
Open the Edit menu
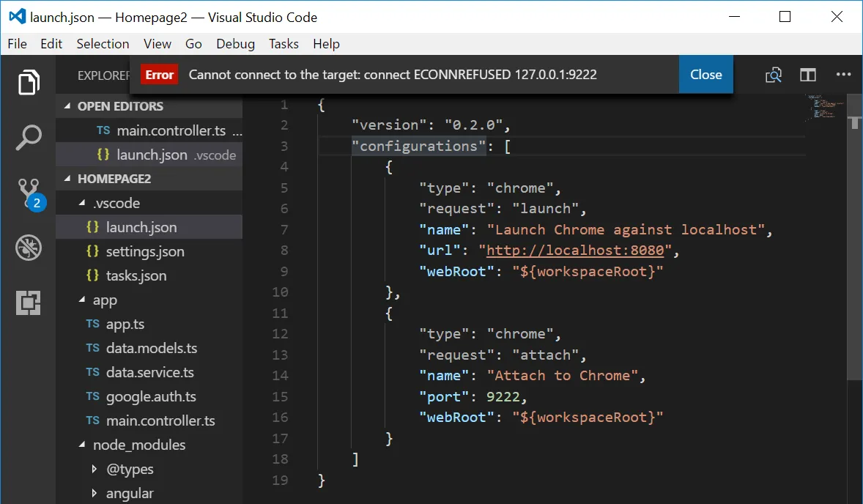click(x=51, y=44)
